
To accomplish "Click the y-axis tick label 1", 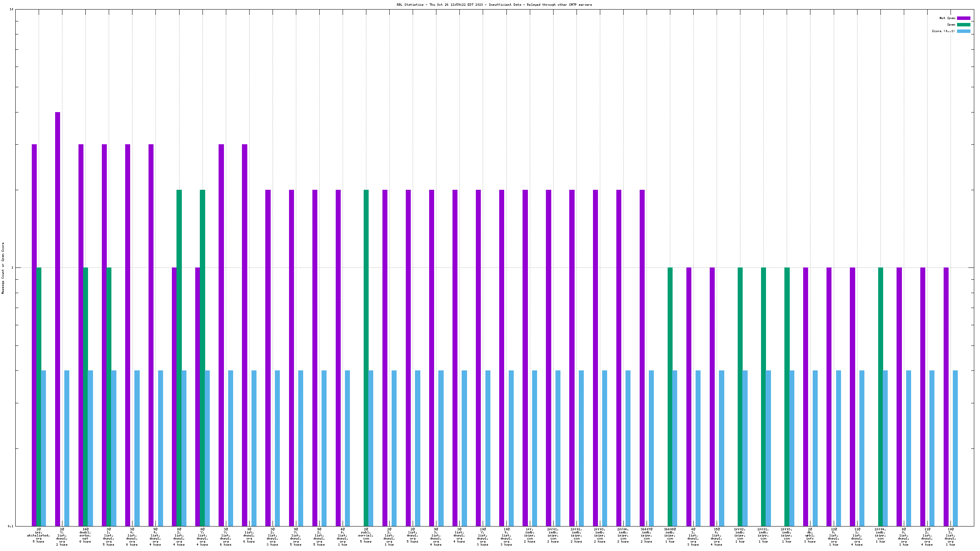I will point(12,267).
